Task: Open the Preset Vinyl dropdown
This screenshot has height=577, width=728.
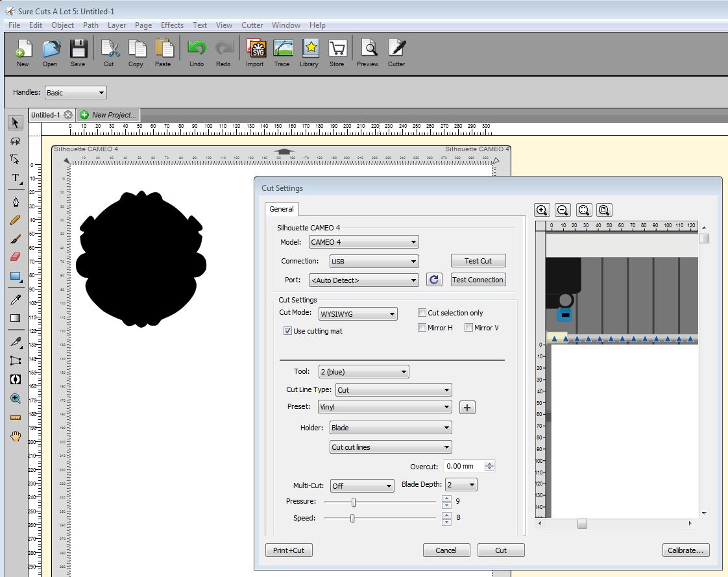Action: [x=385, y=407]
